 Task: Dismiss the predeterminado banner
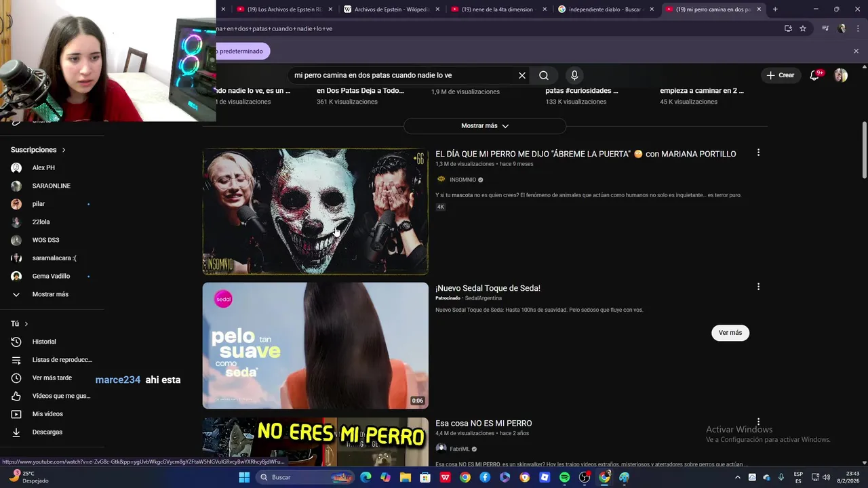[x=856, y=51]
